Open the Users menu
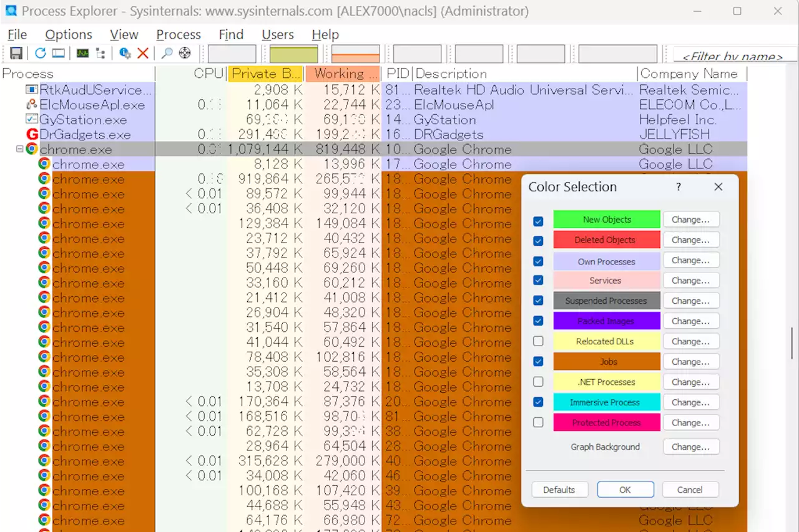Image resolution: width=799 pixels, height=532 pixels. click(x=278, y=34)
